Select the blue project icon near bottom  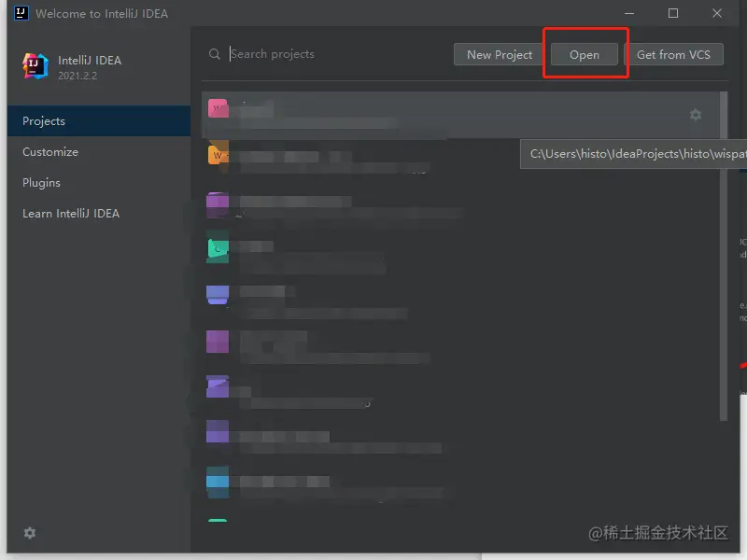coord(218,483)
